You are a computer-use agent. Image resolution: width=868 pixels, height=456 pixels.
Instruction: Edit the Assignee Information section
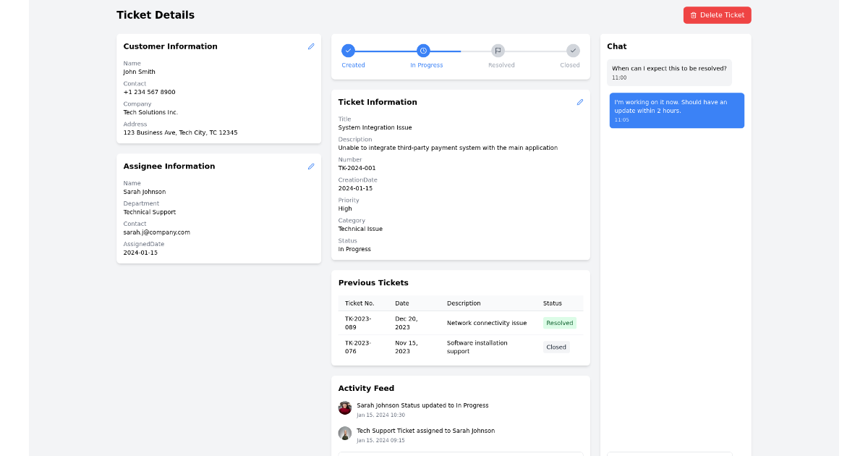(311, 166)
